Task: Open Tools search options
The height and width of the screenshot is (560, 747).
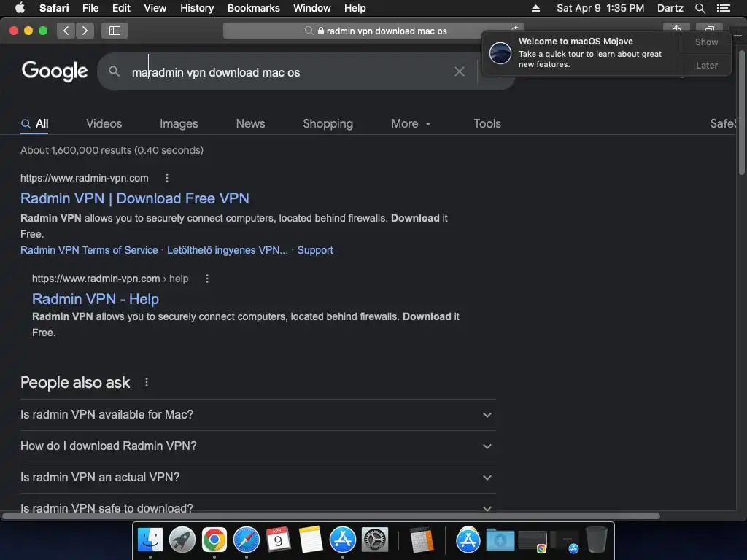Action: 487,124
